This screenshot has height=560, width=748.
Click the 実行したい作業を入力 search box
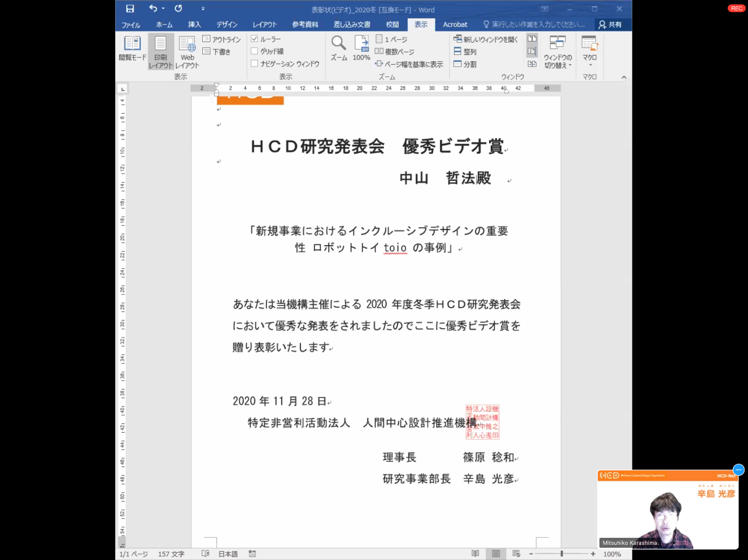535,25
